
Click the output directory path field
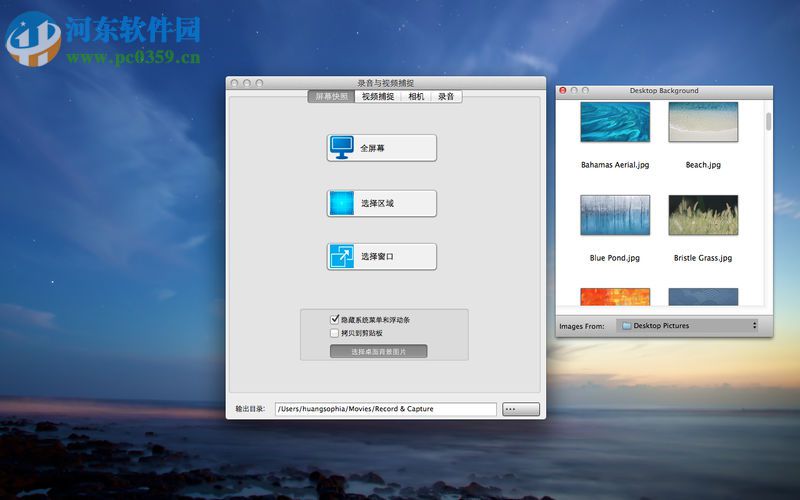tap(386, 409)
